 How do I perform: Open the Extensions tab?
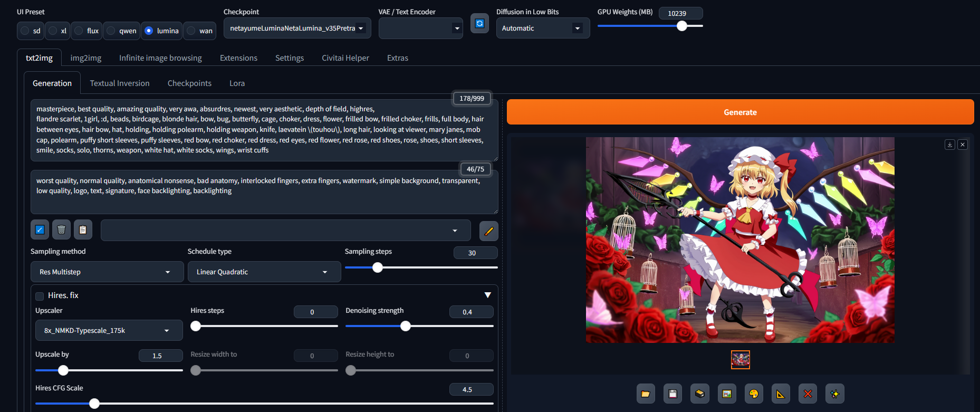coord(238,58)
